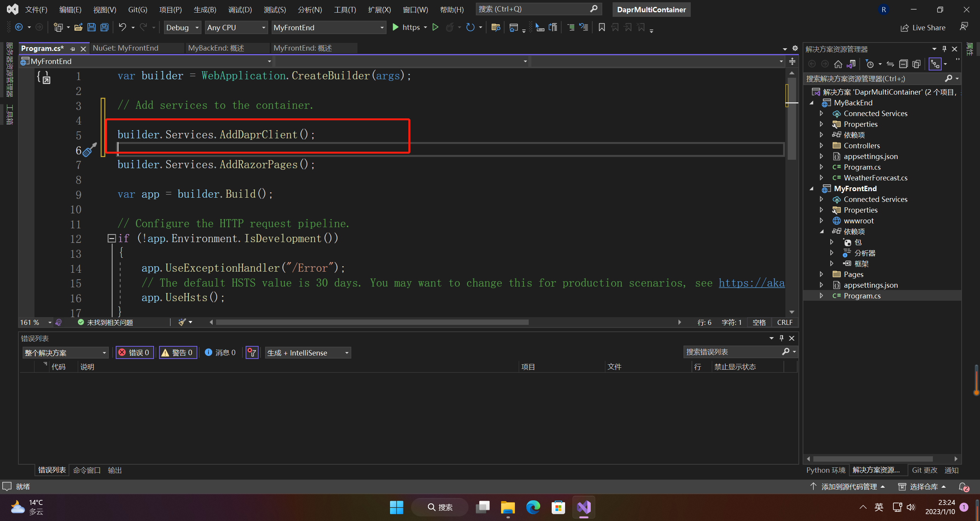Open the Git(G) menu
Screen dimensions: 980x521
(x=138, y=10)
